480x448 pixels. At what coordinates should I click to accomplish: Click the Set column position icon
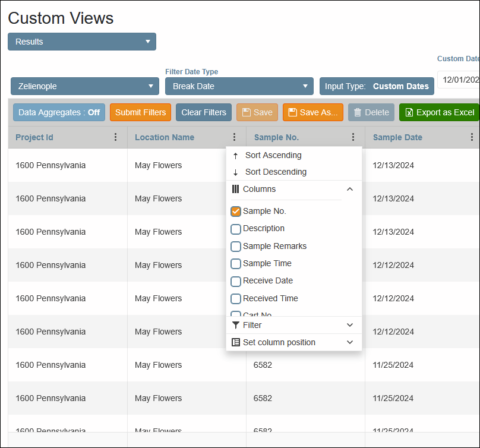236,342
